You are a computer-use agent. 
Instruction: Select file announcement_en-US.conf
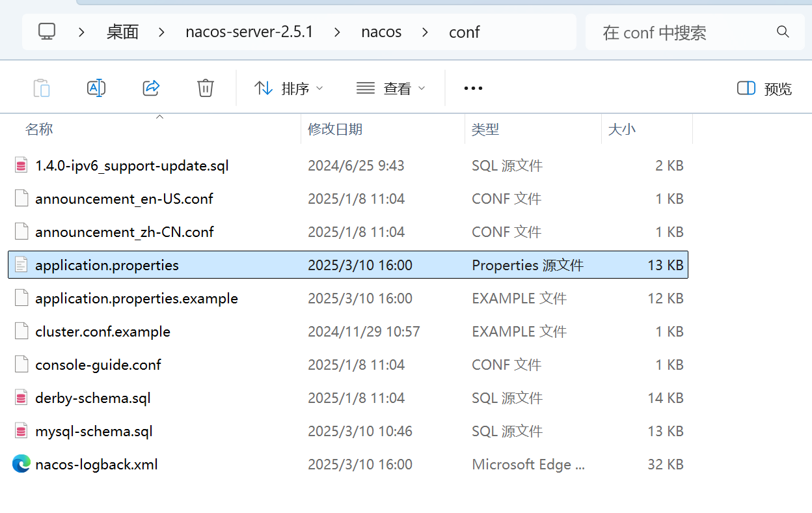124,199
